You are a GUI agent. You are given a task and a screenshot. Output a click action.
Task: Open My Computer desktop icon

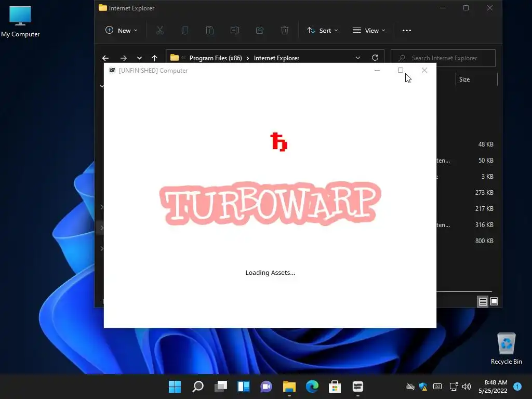point(20,21)
